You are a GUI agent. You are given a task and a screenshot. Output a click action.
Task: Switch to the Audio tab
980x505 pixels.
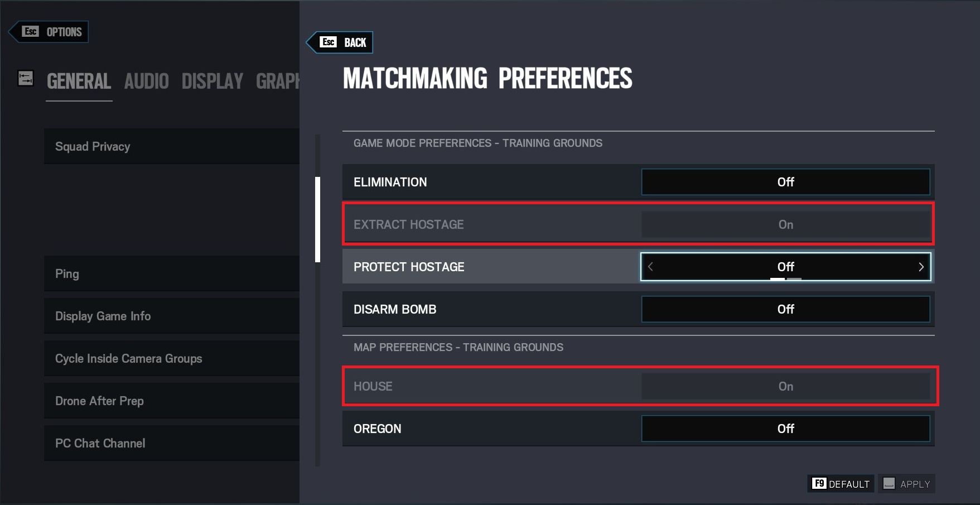click(x=146, y=81)
